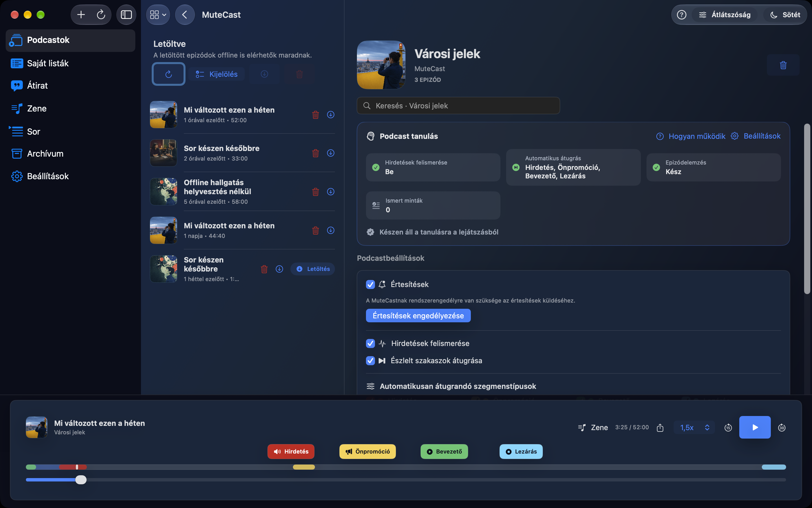Open Sor queue in the sidebar
Screen dimensions: 812x508
(x=70, y=131)
